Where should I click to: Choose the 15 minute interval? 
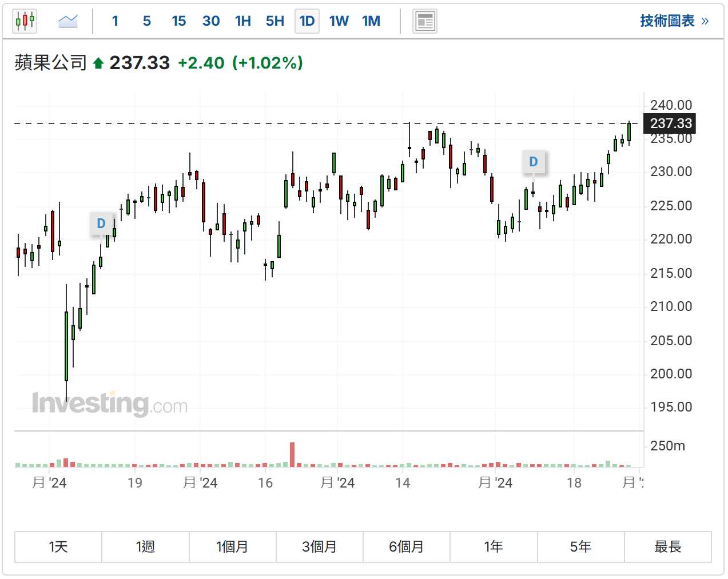click(x=178, y=22)
